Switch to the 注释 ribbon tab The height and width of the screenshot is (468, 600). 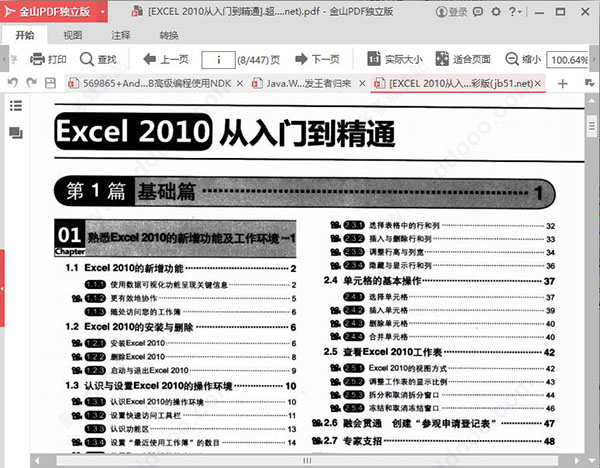(121, 36)
